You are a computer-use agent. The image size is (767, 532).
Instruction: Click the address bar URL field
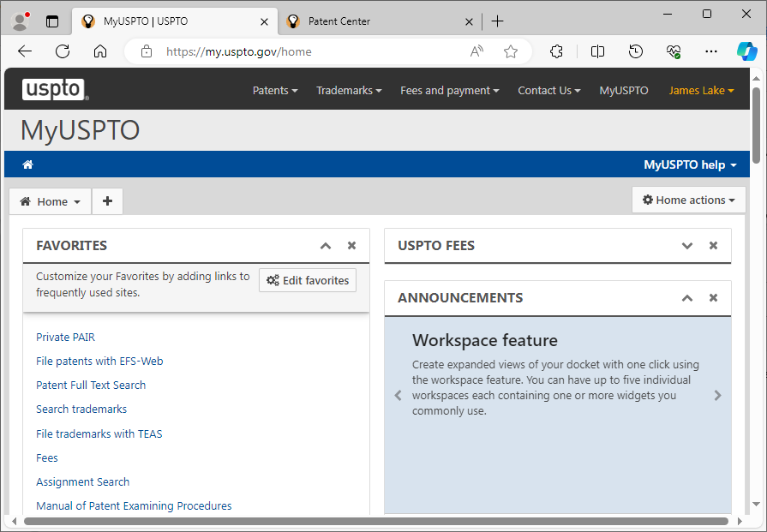pos(309,51)
